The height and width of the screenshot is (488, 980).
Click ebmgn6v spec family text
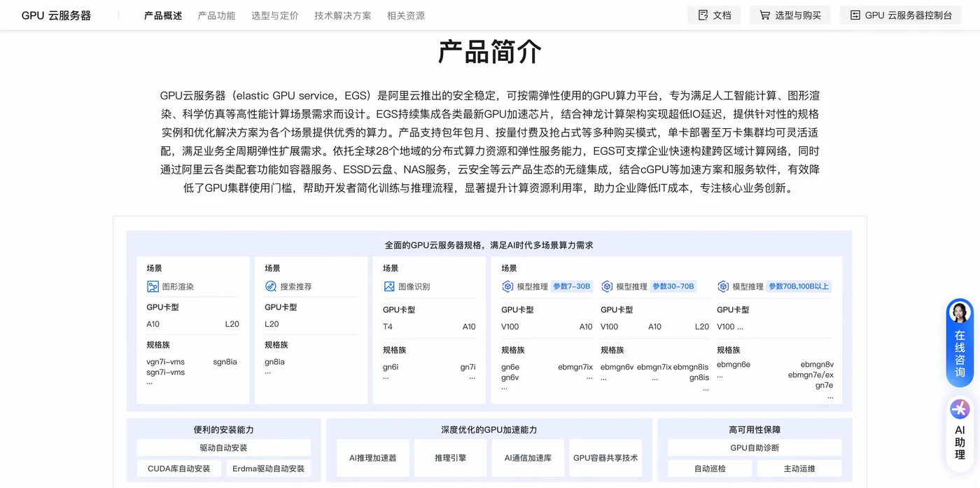[x=617, y=367]
